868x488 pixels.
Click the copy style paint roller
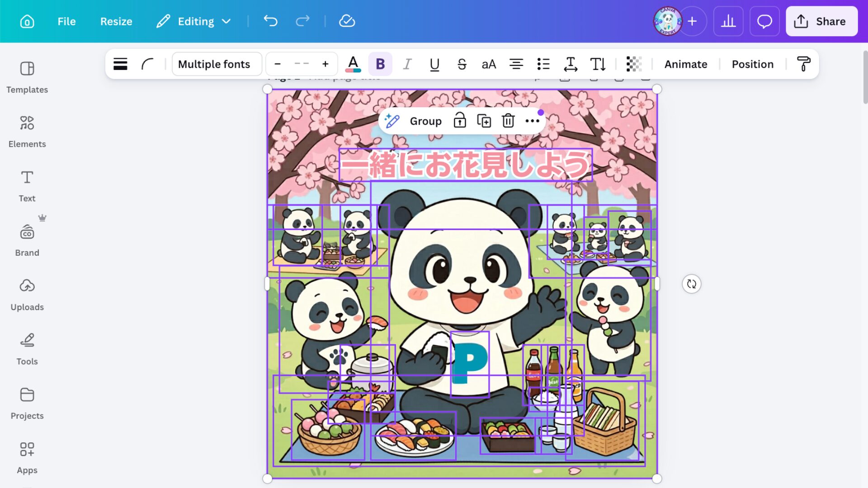(x=803, y=64)
